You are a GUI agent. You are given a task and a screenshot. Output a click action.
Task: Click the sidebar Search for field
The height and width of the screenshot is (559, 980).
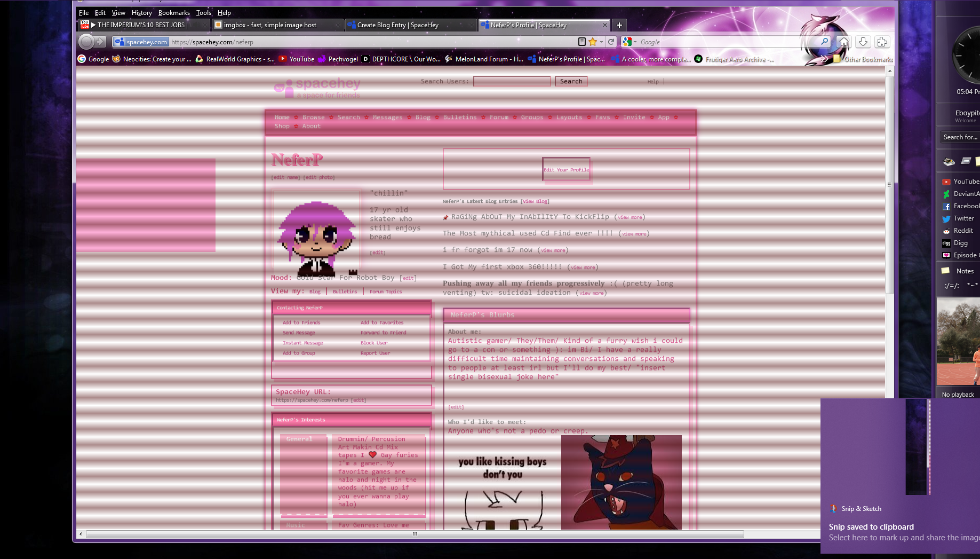click(959, 137)
